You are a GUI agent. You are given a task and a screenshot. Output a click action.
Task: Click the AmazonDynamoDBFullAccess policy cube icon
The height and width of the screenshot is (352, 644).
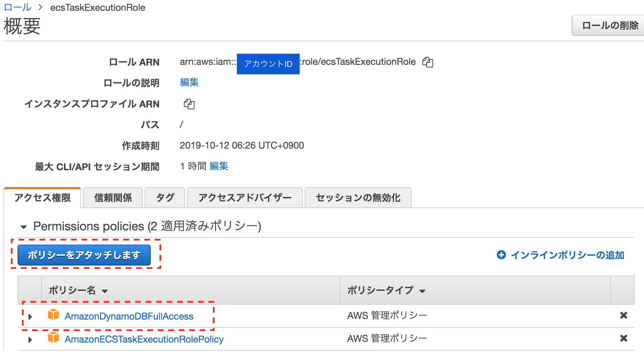click(x=53, y=315)
